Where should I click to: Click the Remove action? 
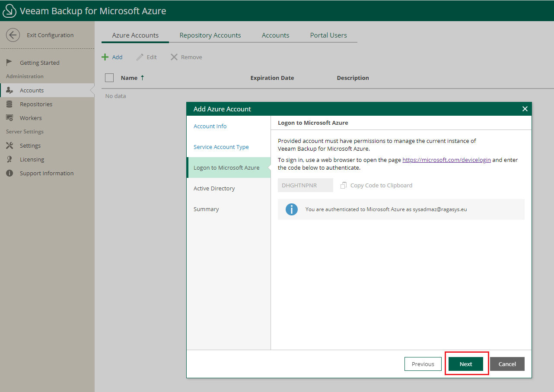pos(186,57)
